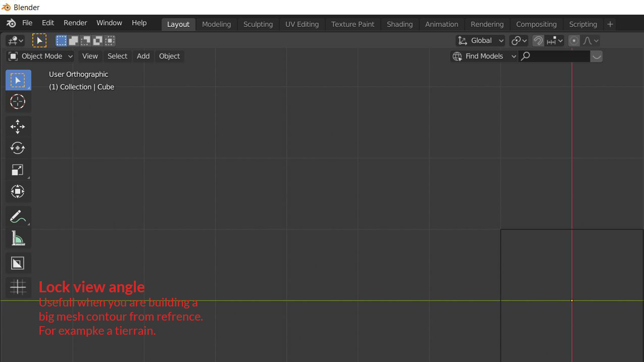644x362 pixels.
Task: Open the Render menu
Action: [x=75, y=23]
